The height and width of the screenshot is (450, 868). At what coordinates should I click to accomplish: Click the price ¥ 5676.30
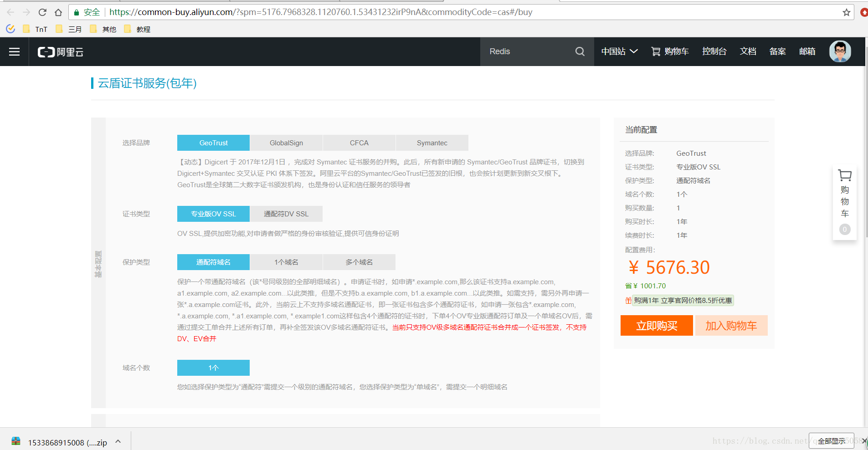pyautogui.click(x=668, y=267)
